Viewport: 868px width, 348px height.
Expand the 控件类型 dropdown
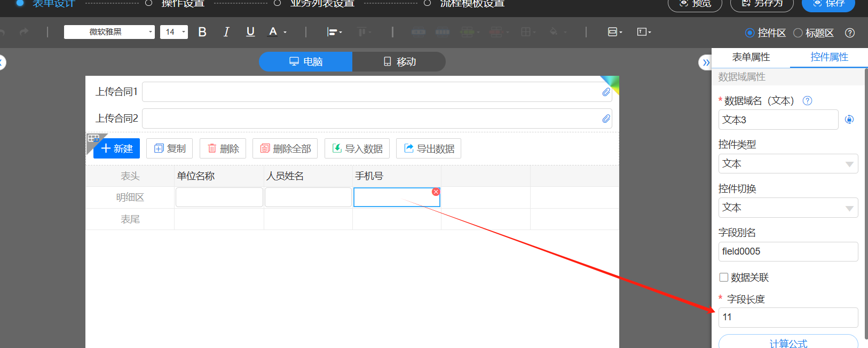click(x=788, y=164)
